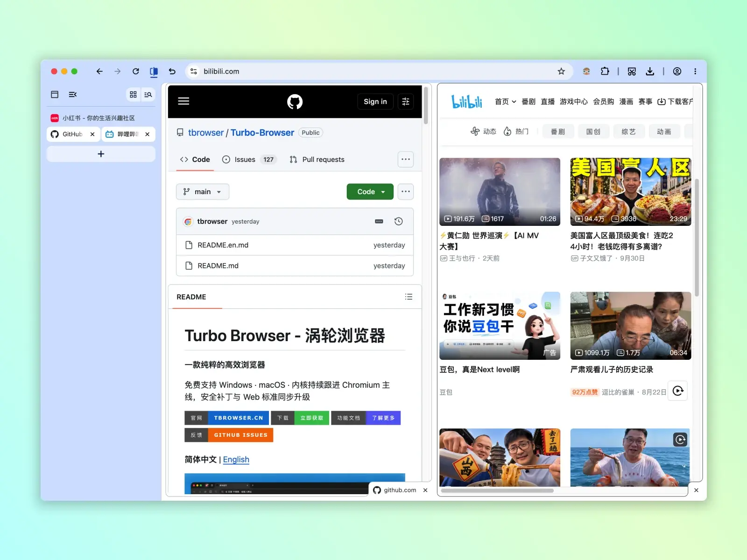Select the 国创 category button
The image size is (747, 560).
(593, 132)
